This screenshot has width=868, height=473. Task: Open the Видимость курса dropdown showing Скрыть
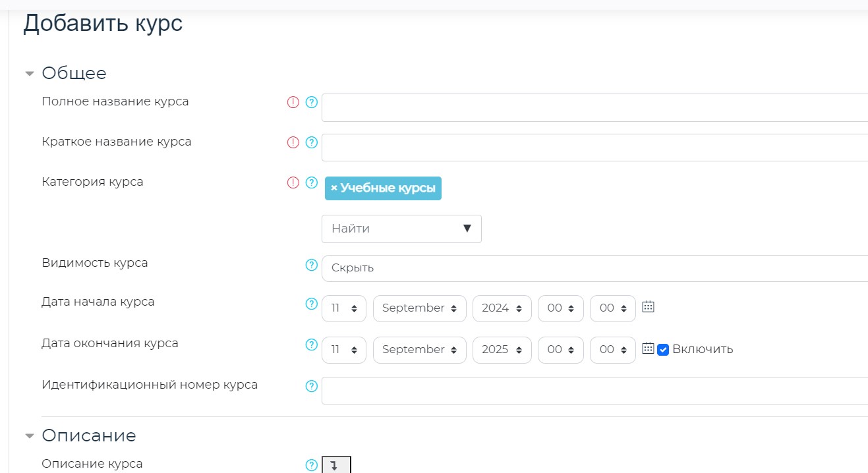click(593, 268)
